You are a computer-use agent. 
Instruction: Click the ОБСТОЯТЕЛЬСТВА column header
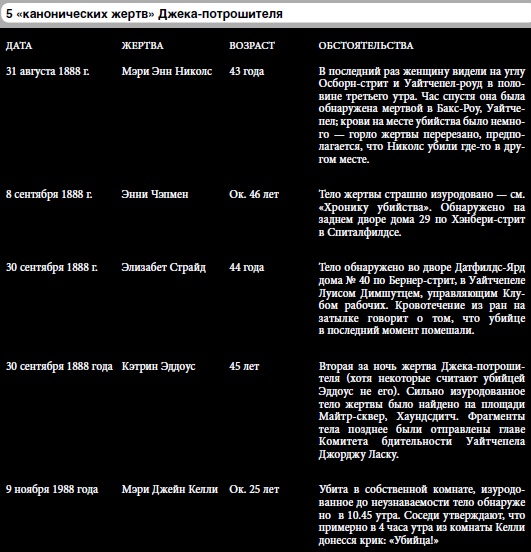pyautogui.click(x=366, y=46)
